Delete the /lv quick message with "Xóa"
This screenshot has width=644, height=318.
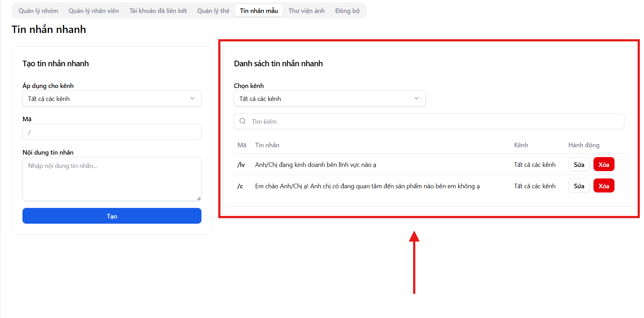604,164
